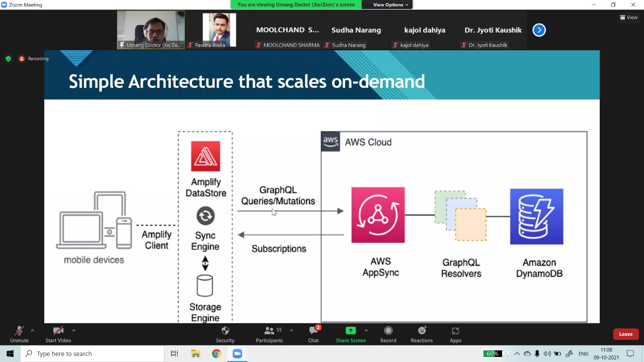Show next page of participant thumbnails
Image resolution: width=644 pixels, height=362 pixels.
(539, 30)
